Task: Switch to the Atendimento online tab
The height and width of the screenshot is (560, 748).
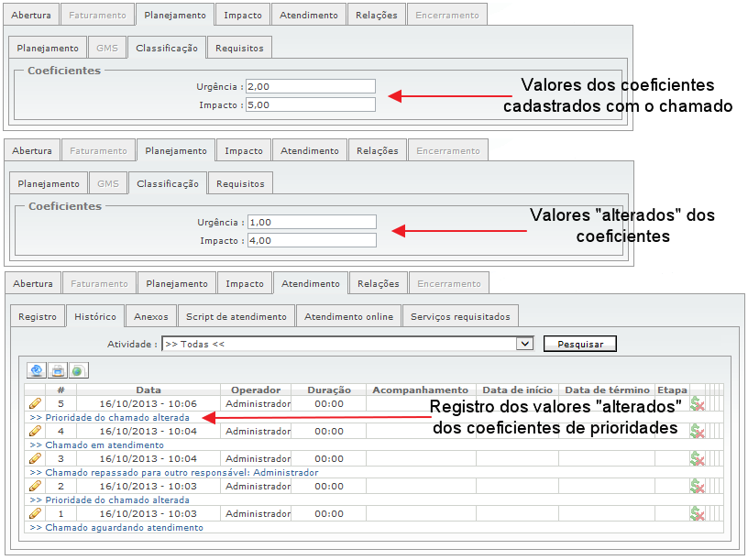Action: tap(348, 315)
